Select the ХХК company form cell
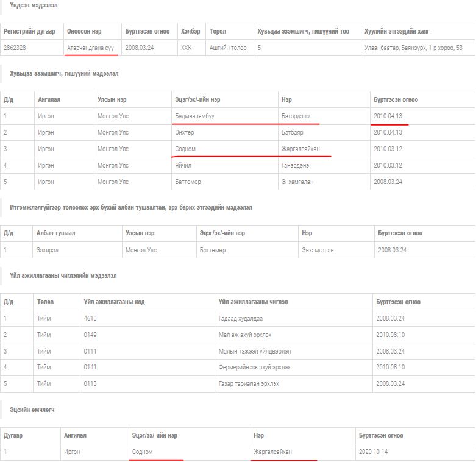The image size is (476, 462). click(186, 48)
